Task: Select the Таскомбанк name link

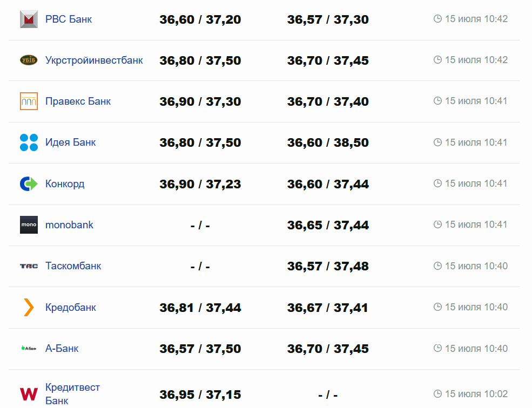Action: point(73,266)
